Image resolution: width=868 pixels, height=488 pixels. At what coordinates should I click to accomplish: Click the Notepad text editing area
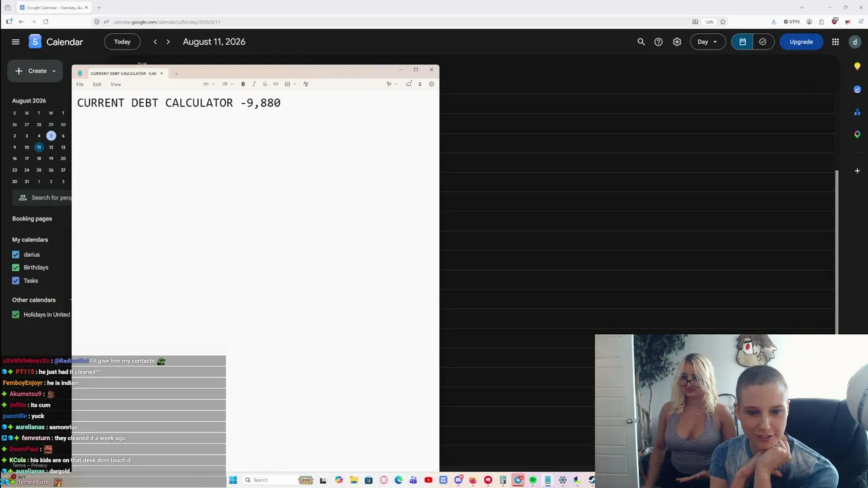pyautogui.click(x=255, y=281)
